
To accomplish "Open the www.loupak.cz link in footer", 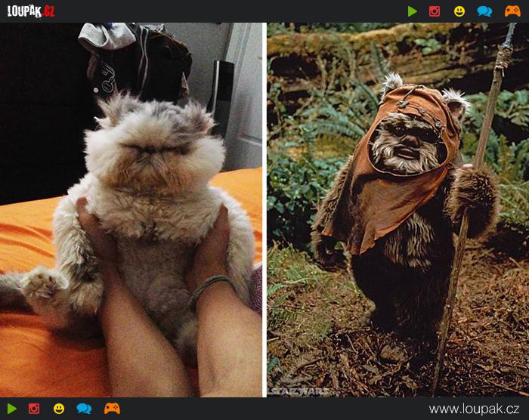I will [475, 409].
